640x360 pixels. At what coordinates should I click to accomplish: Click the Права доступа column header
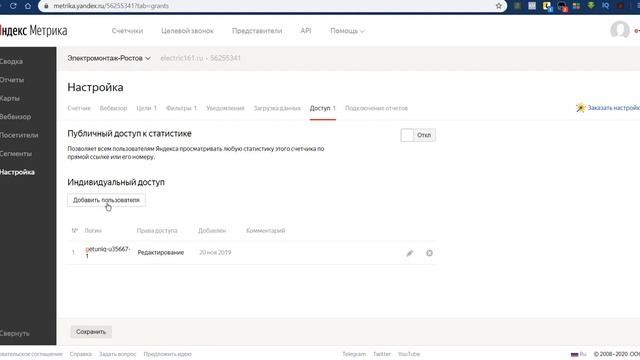click(157, 231)
